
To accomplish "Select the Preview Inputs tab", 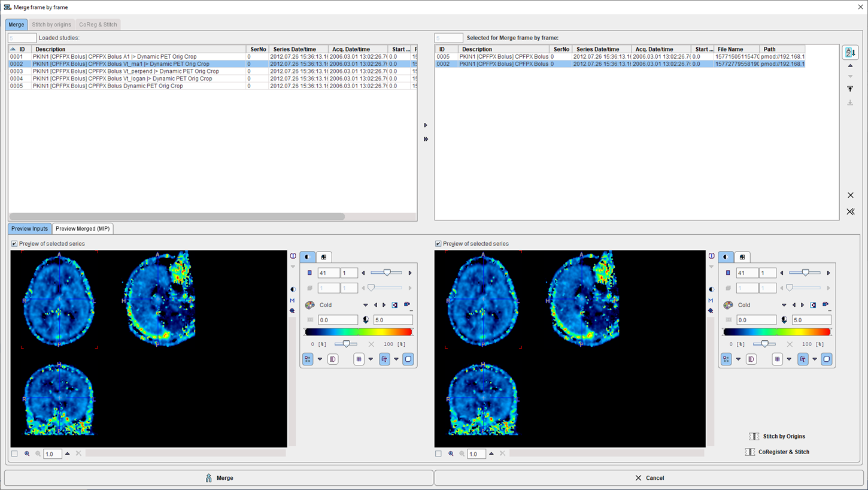I will [x=29, y=229].
